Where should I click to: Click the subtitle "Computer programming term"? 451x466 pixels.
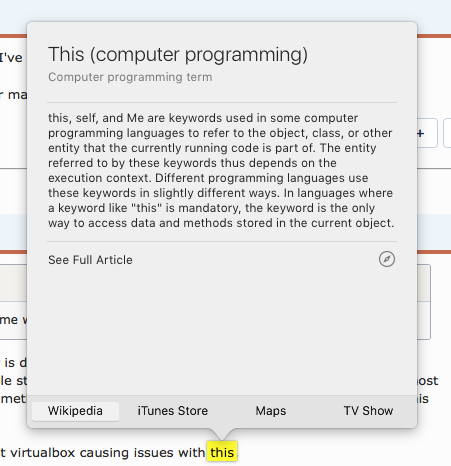130,77
